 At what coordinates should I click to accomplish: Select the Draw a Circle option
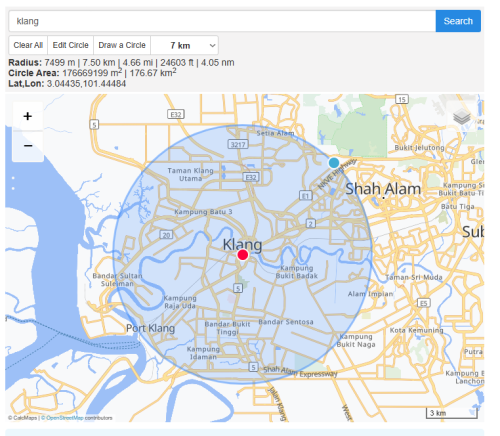tap(122, 45)
